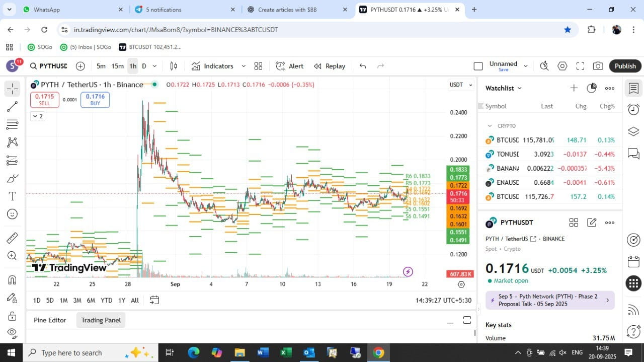The image size is (644, 362).
Task: Select the layout setup square icon
Action: (x=478, y=66)
